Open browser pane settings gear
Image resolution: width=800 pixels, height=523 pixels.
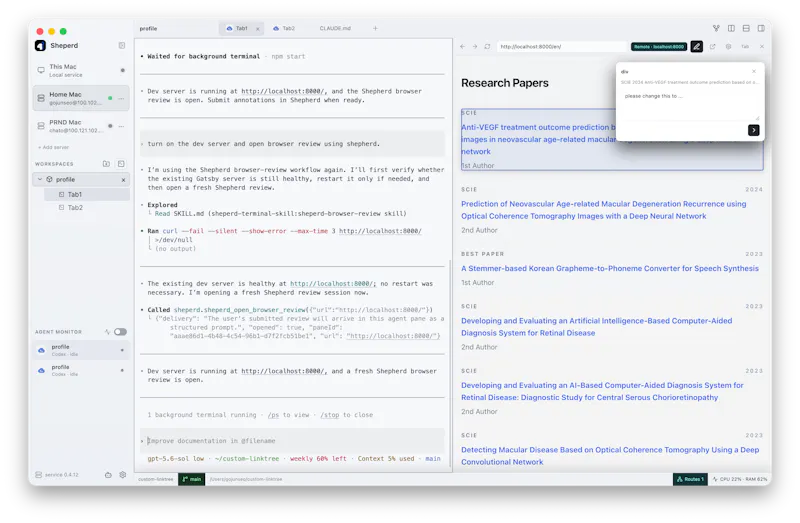[x=728, y=46]
